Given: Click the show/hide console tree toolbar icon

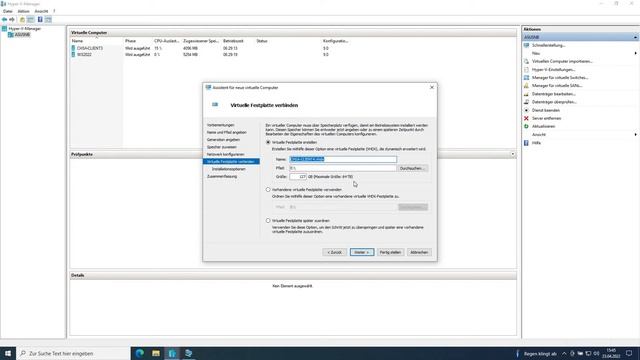Looking at the screenshot, I should (31, 20).
